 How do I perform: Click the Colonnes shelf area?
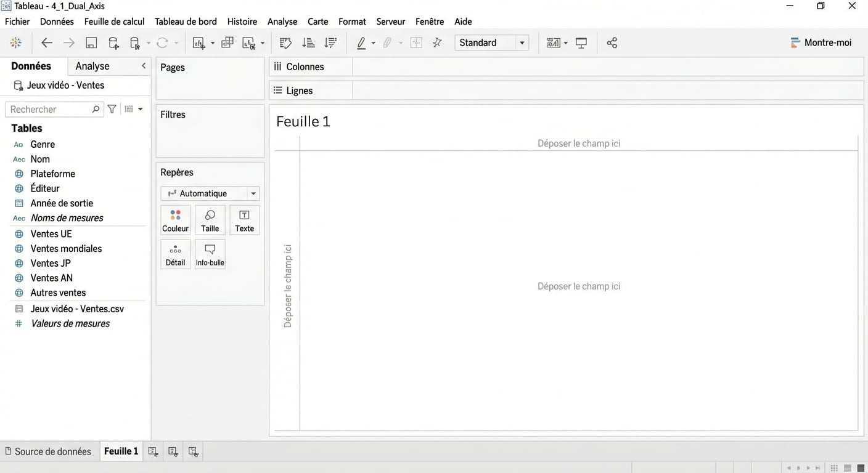607,67
